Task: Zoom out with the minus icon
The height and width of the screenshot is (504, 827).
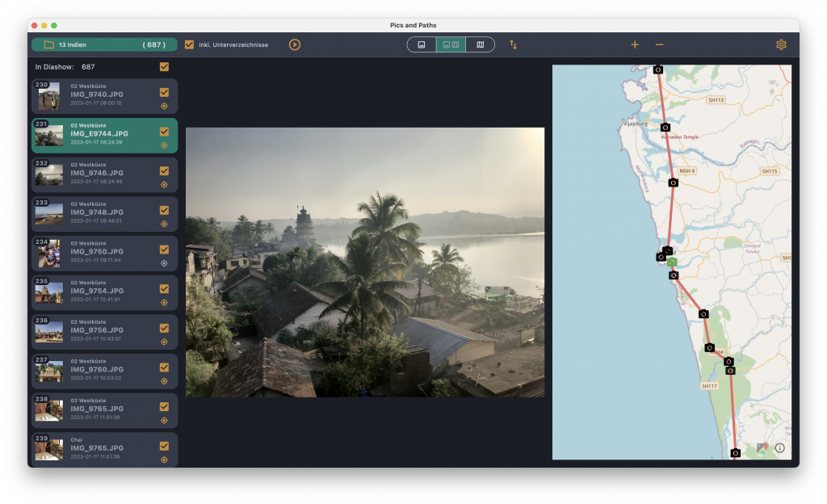Action: 660,44
